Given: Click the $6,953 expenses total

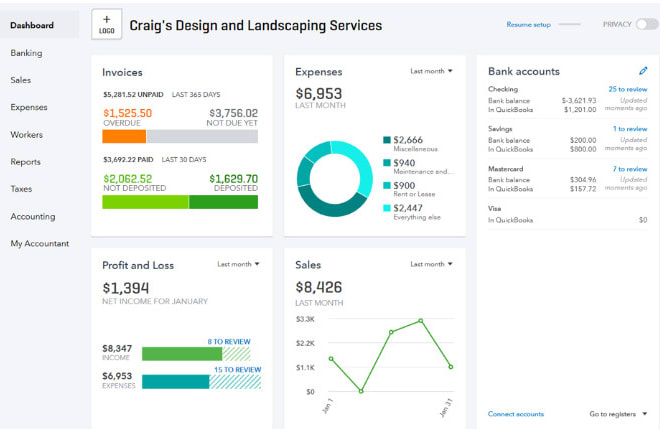Looking at the screenshot, I should tap(319, 93).
